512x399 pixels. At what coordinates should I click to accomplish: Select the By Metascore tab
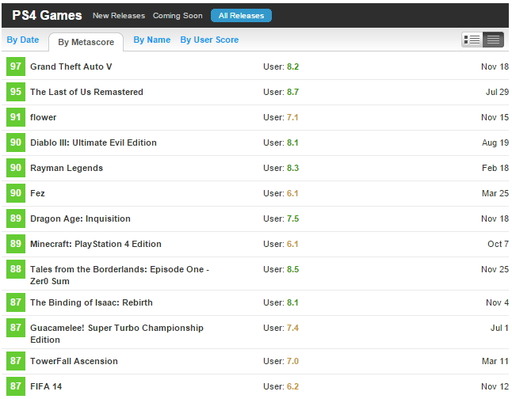[86, 42]
